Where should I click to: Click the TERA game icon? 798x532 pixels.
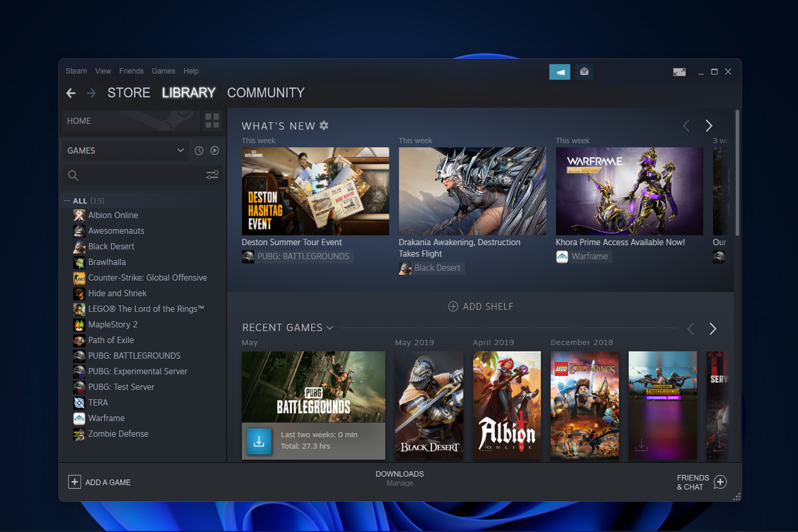coord(79,403)
